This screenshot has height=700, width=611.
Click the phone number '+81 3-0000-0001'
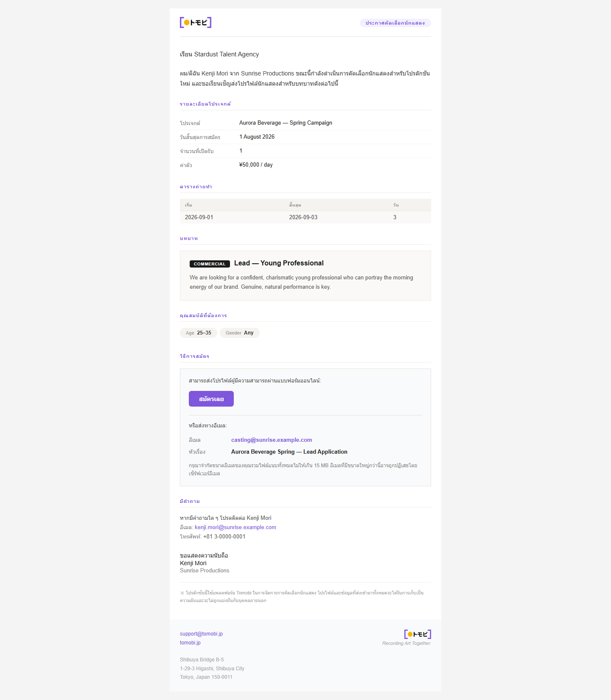point(224,537)
